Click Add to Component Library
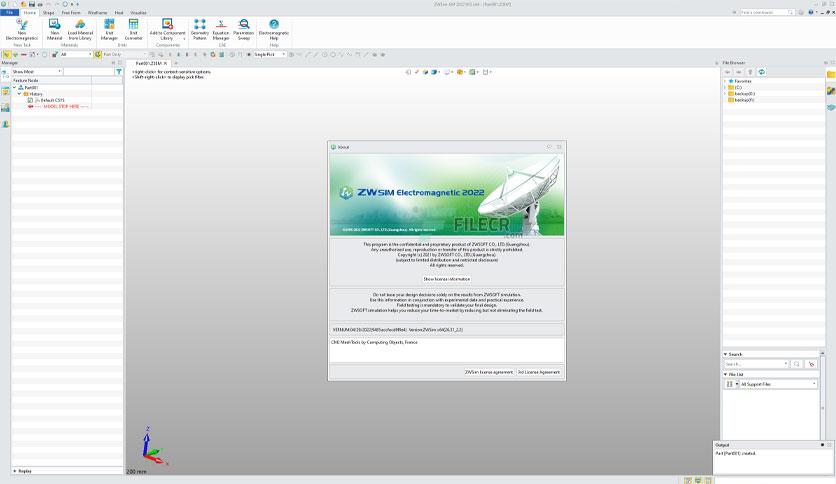The width and height of the screenshot is (836, 484). coord(167,30)
